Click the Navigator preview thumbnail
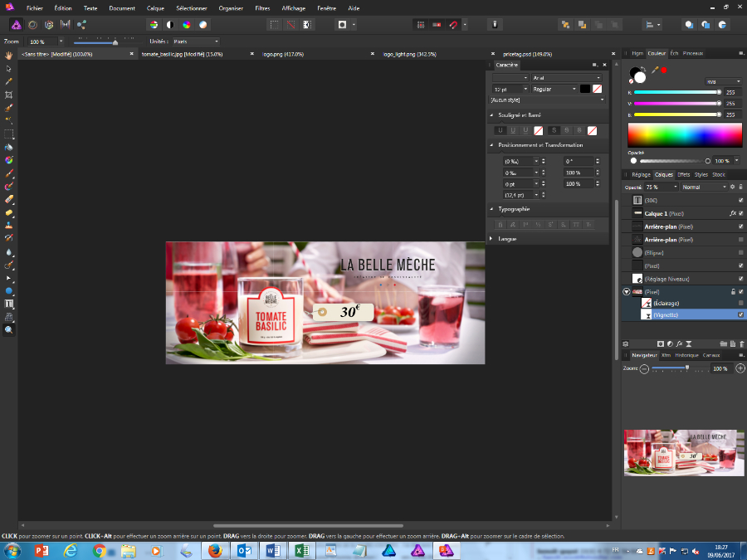Image resolution: width=747 pixels, height=560 pixels. 684,453
